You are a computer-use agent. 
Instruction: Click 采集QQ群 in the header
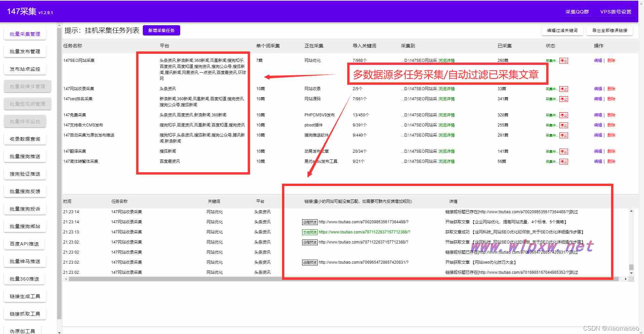pos(577,12)
